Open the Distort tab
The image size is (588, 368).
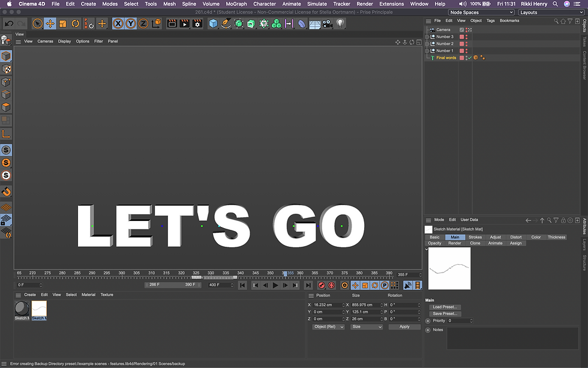(515, 237)
